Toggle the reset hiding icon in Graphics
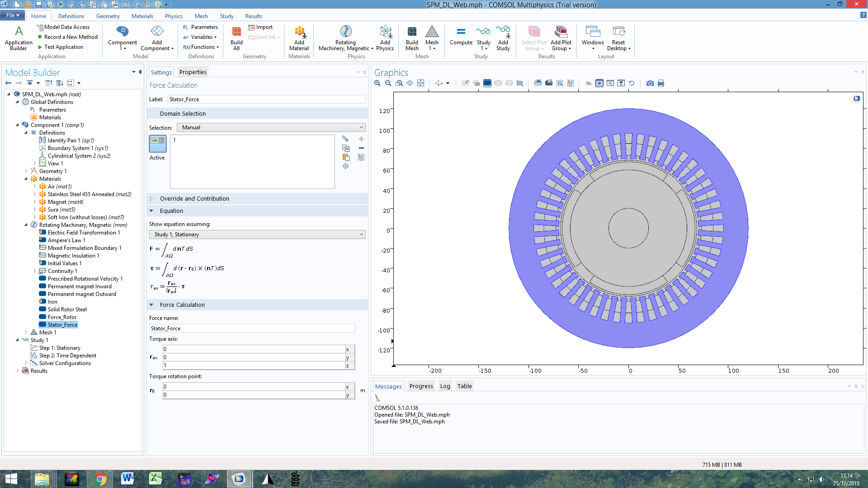This screenshot has width=868, height=488. pyautogui.click(x=632, y=83)
